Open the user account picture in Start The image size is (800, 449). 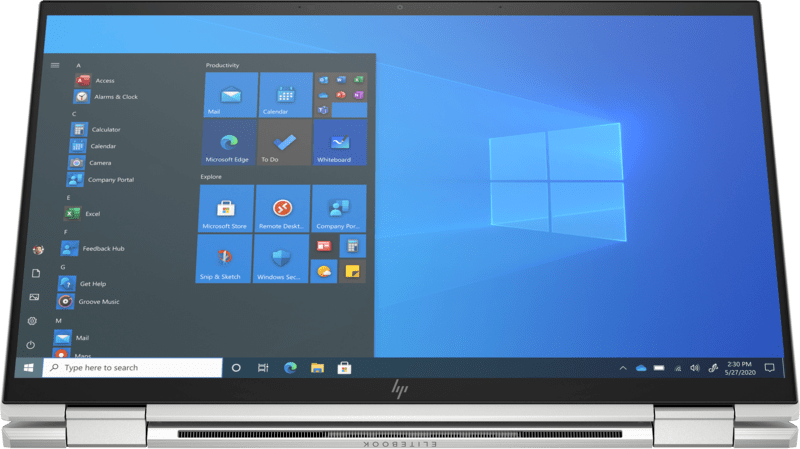click(x=38, y=250)
